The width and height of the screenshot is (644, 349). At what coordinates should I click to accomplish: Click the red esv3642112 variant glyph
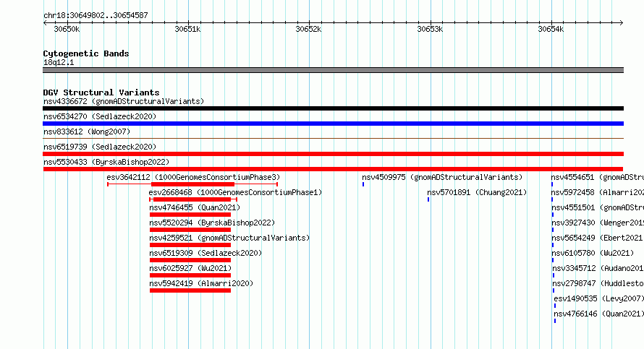click(x=192, y=184)
